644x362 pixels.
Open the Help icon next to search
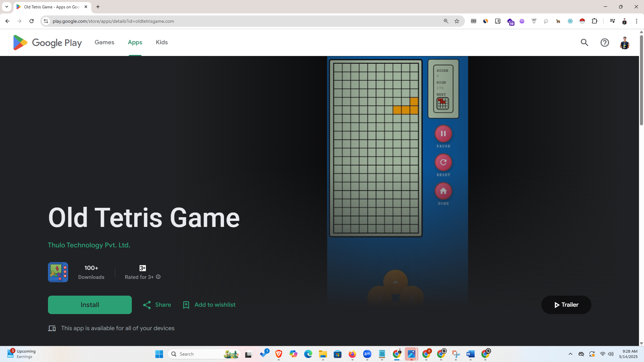604,43
